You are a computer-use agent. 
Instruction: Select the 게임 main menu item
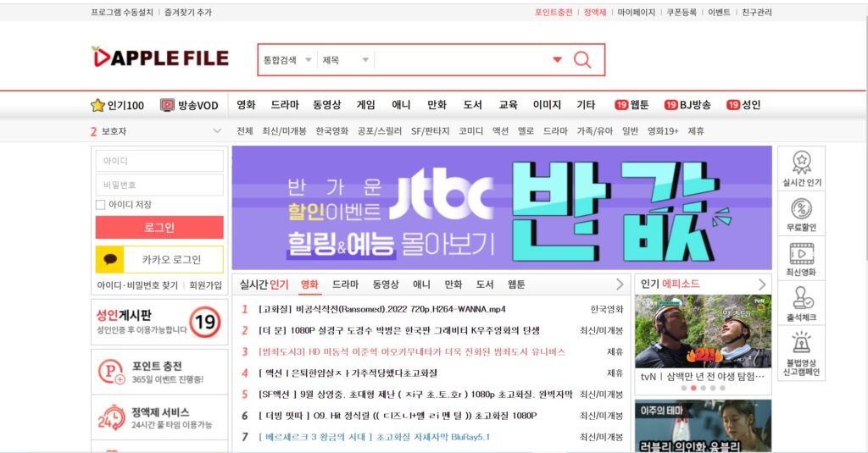[365, 104]
